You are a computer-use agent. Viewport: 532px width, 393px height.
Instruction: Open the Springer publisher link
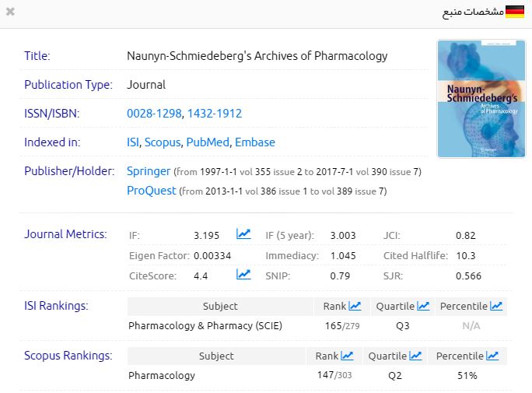149,170
